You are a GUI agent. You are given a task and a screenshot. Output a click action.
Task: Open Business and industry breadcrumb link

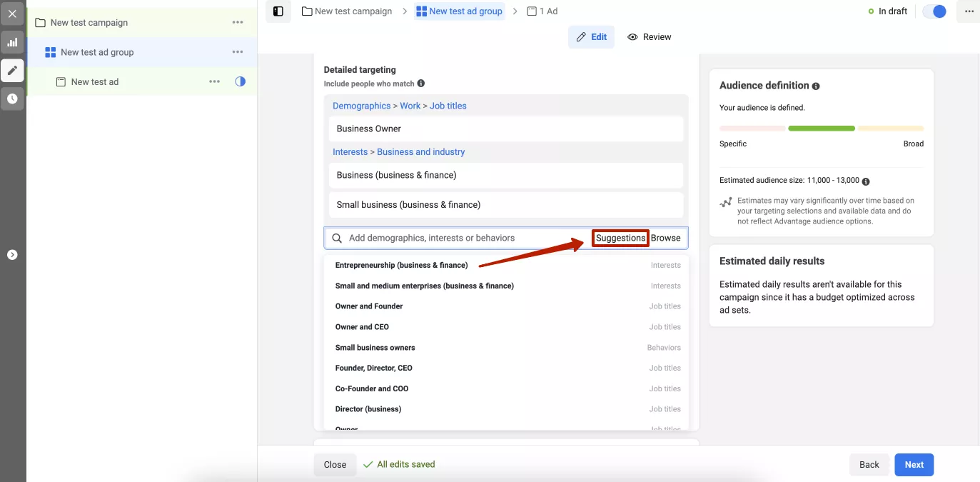[421, 152]
